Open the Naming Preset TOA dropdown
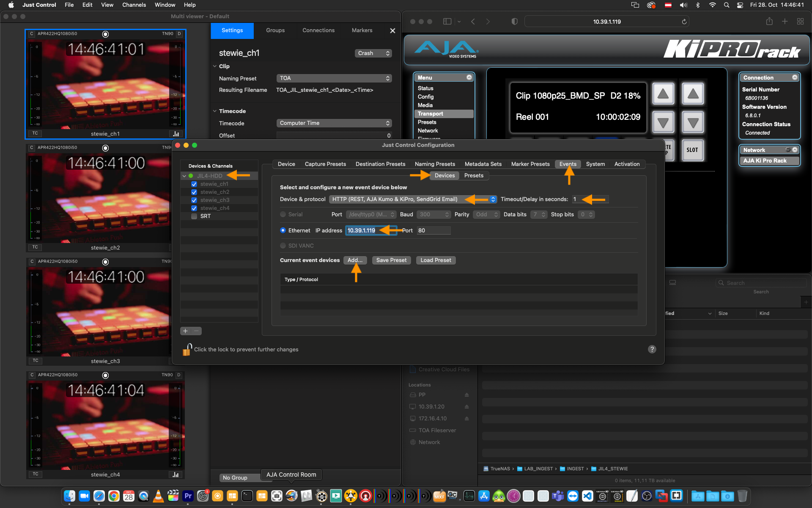Screen dimensions: 812x508 (x=334, y=78)
